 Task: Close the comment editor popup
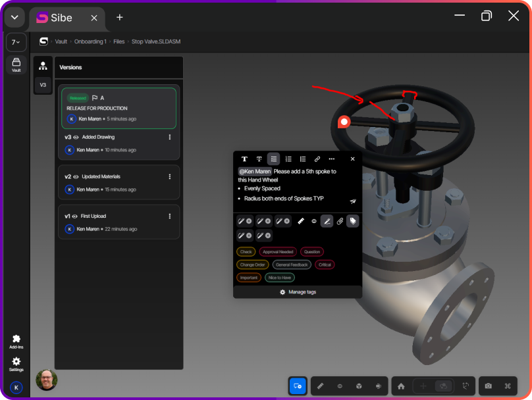point(352,159)
